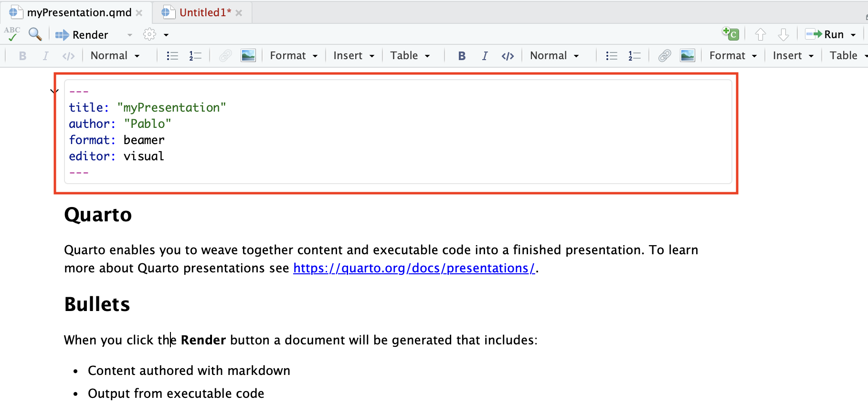Go to previous chunk with the up arrow icon
This screenshot has width=868, height=415.
click(761, 34)
